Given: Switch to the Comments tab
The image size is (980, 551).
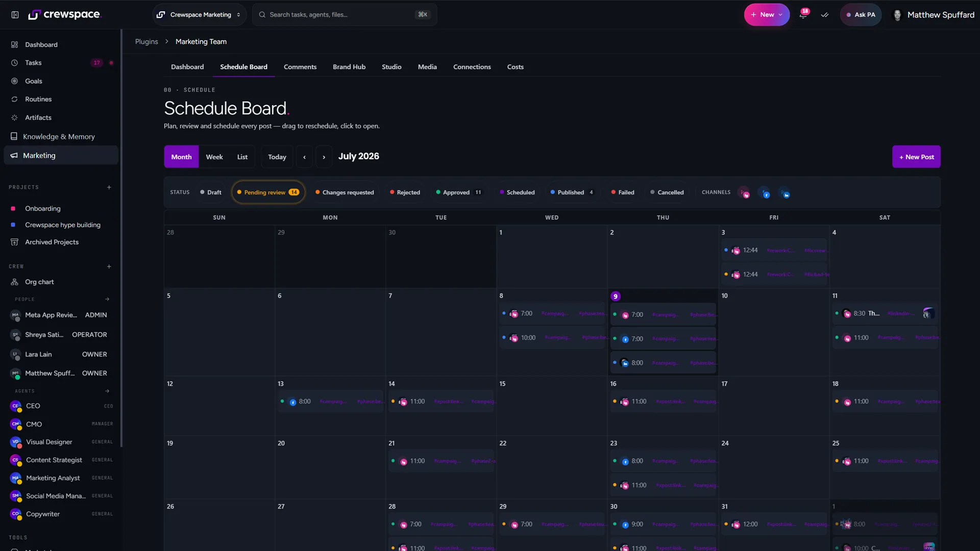Looking at the screenshot, I should click(300, 67).
